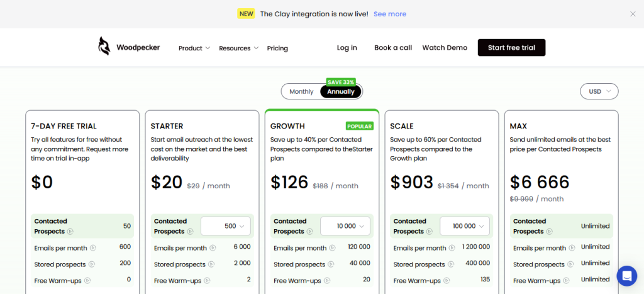Click info icon beside Contacted Prospects in Max plan
Image resolution: width=644 pixels, height=294 pixels.
click(x=549, y=232)
